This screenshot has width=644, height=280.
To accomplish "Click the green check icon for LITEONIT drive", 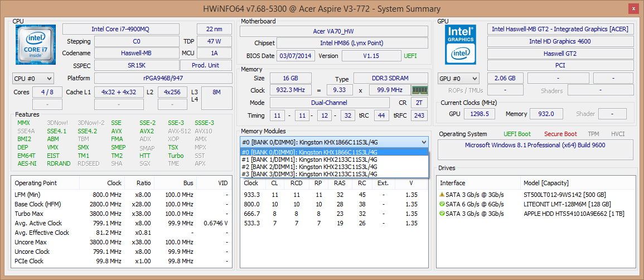I will pos(442,204).
